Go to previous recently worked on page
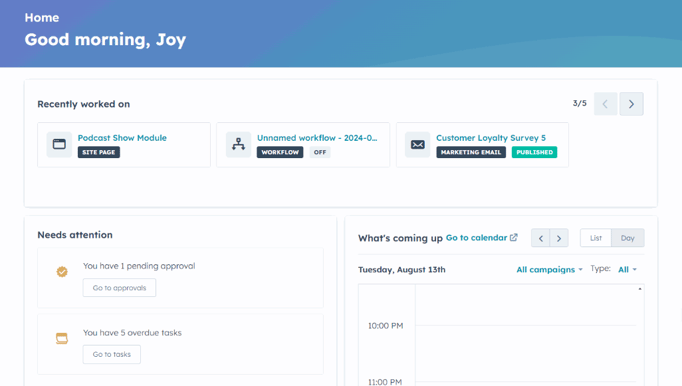This screenshot has height=386, width=682. pyautogui.click(x=605, y=104)
